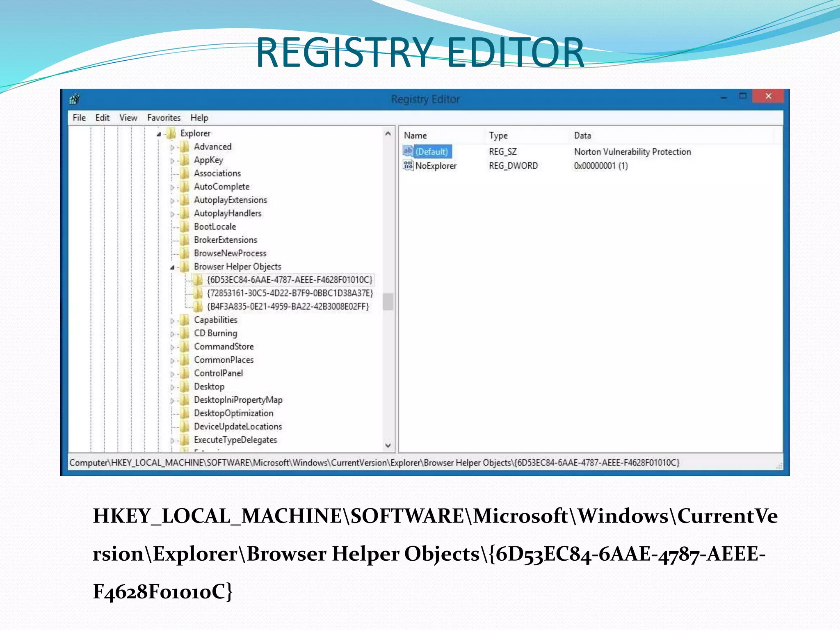Expand the CommonPlaces key

click(x=172, y=361)
